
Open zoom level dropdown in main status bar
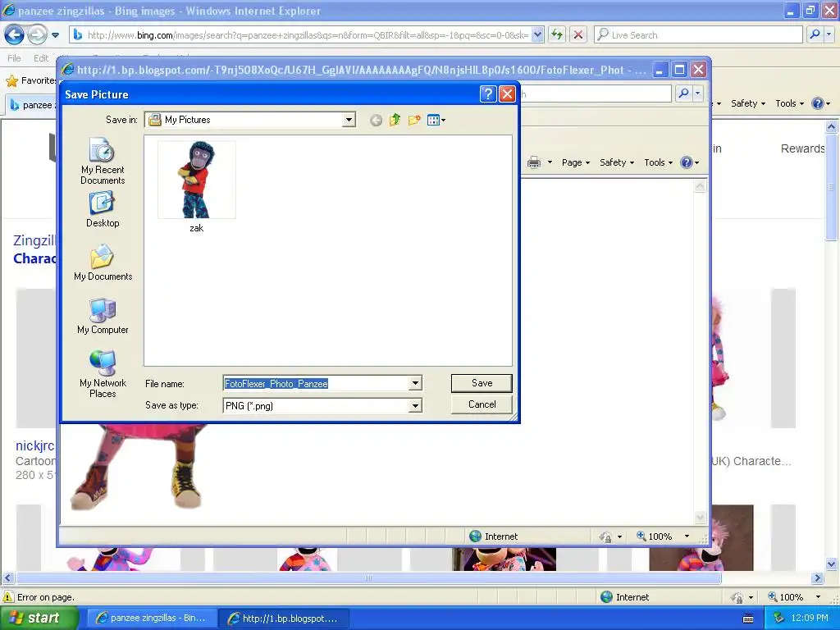[818, 597]
